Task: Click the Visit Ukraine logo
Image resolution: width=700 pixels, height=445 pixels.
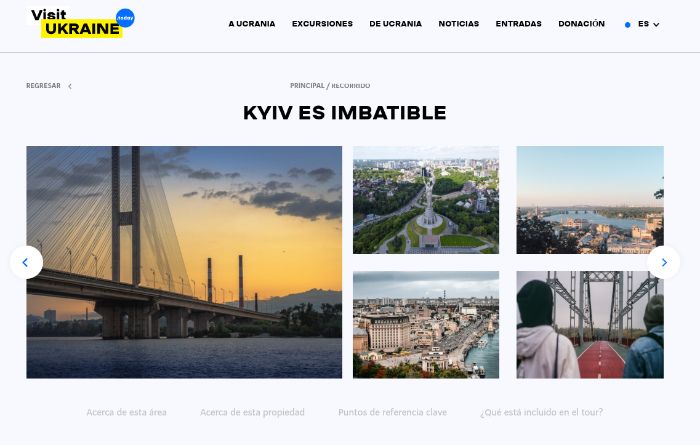Action: point(81,23)
